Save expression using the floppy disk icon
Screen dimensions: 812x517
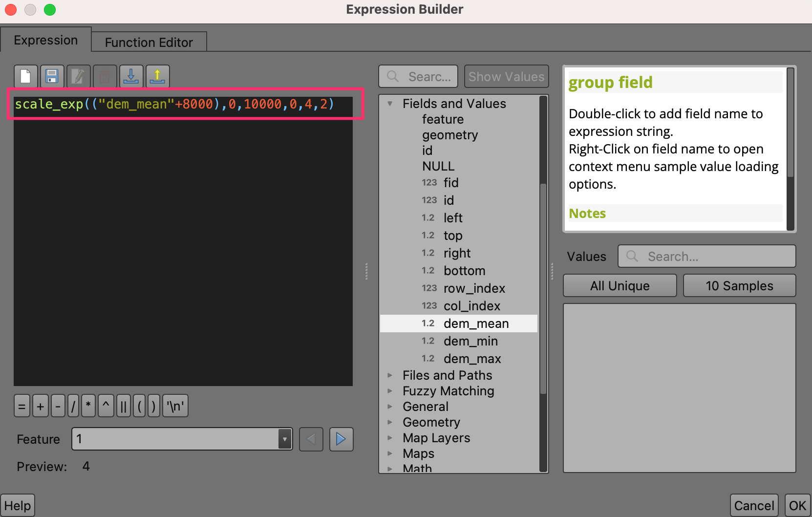[x=52, y=77]
